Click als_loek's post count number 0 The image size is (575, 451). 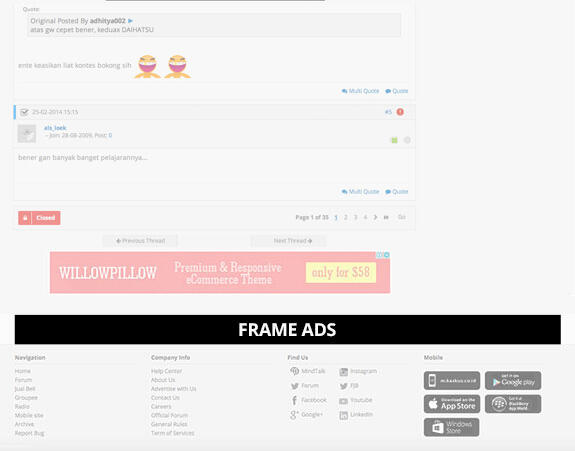[x=110, y=135]
